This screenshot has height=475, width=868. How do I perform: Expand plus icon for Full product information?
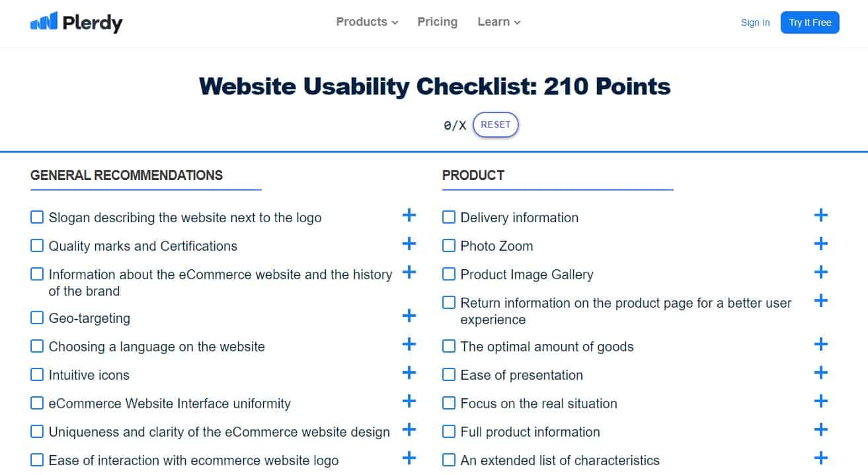[820, 429]
